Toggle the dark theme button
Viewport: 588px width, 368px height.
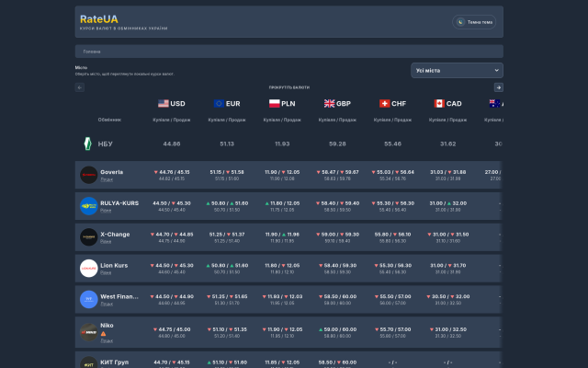coord(474,22)
